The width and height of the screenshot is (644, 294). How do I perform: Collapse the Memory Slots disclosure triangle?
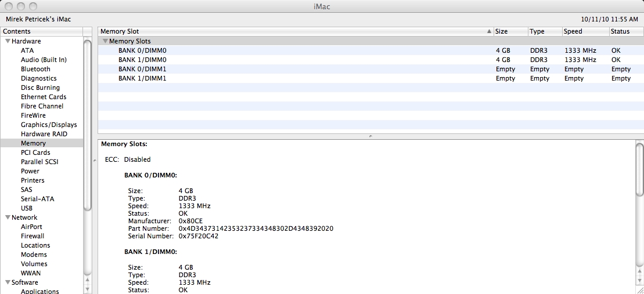point(105,41)
